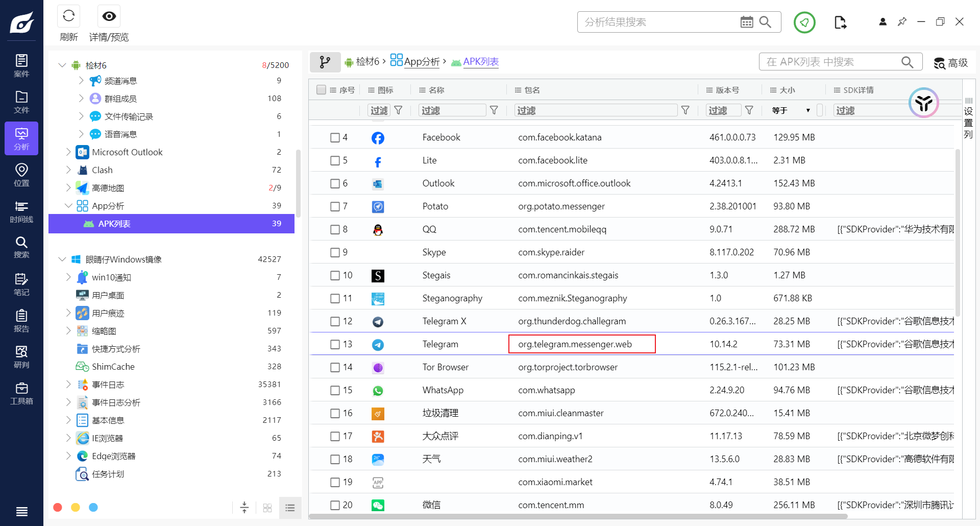Open the 笔记 (notes) sidebar section
The image size is (980, 526).
point(21,284)
